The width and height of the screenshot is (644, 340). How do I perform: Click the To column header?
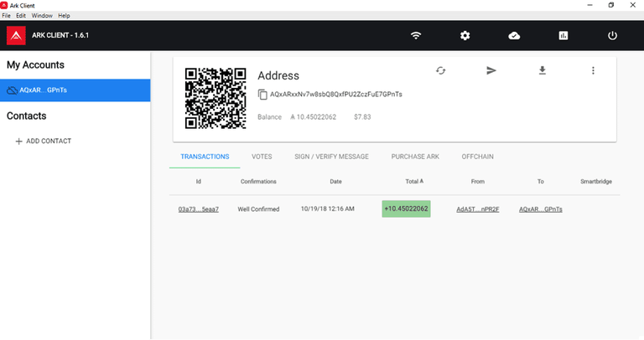tap(541, 181)
